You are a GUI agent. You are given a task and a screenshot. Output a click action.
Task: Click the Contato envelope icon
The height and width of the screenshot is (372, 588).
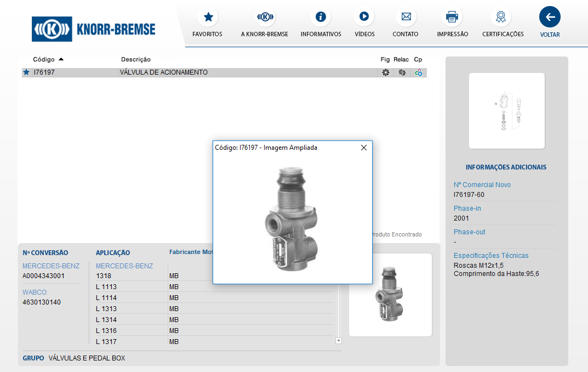[x=406, y=17]
